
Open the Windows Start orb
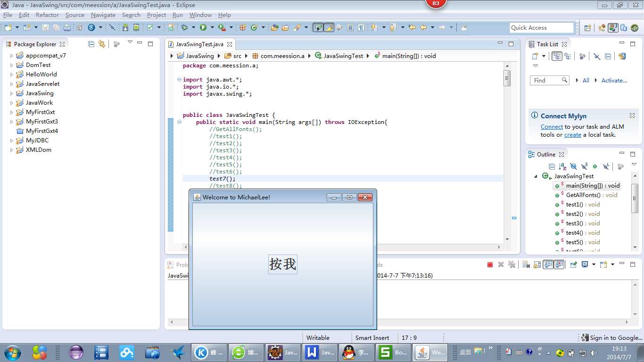tap(12, 352)
